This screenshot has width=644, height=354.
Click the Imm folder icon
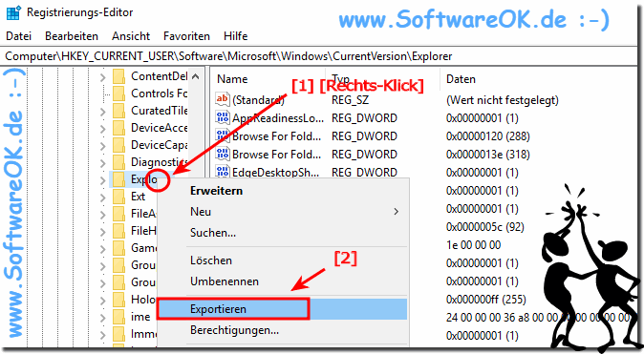click(x=119, y=334)
